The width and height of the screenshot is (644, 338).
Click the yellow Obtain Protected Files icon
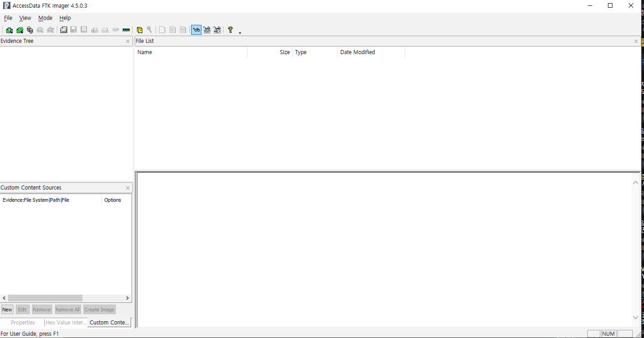coord(139,30)
